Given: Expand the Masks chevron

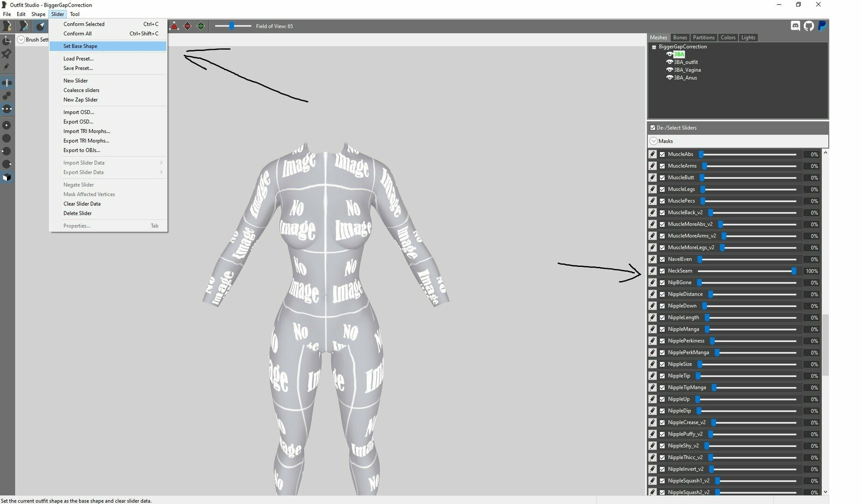Looking at the screenshot, I should [653, 141].
